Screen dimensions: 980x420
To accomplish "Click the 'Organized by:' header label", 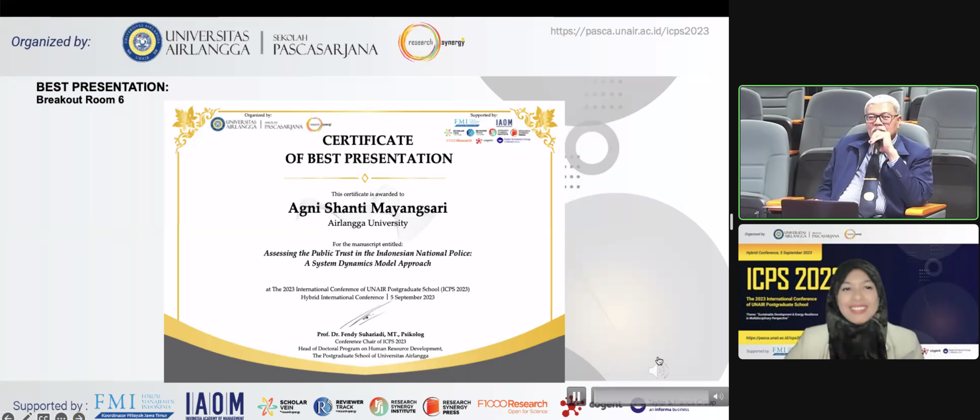I will [x=51, y=42].
